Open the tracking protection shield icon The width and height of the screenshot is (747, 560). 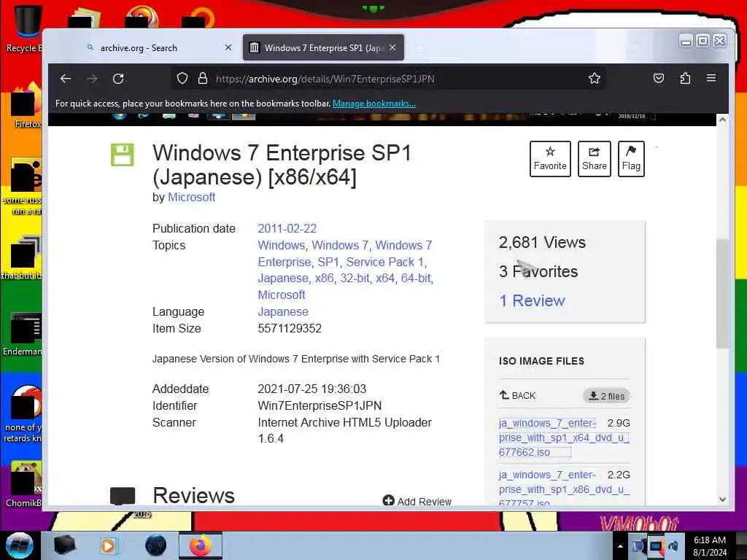coord(182,78)
